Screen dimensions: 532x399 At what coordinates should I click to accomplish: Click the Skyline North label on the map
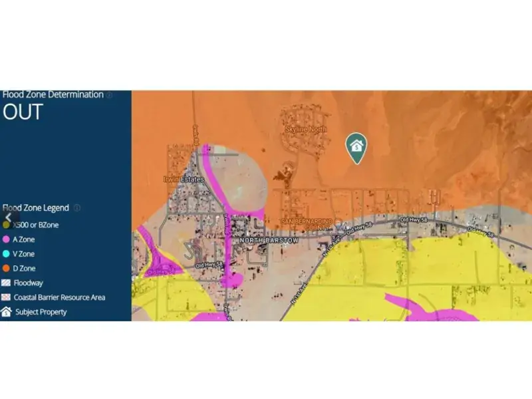coord(305,130)
